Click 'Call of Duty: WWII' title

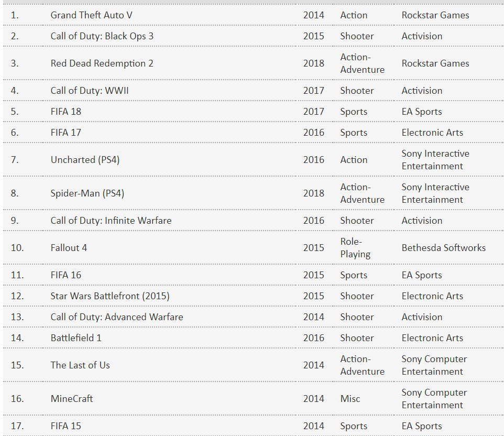90,91
